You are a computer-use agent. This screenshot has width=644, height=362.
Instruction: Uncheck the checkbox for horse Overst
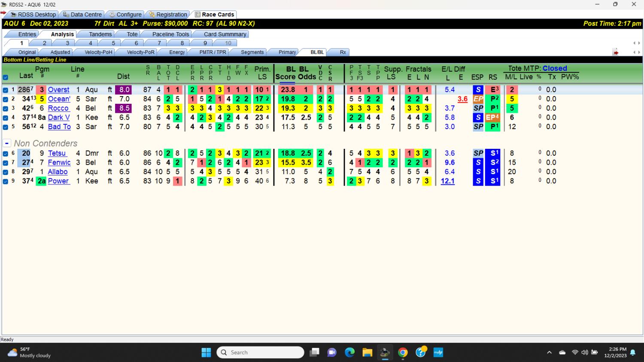(x=5, y=90)
